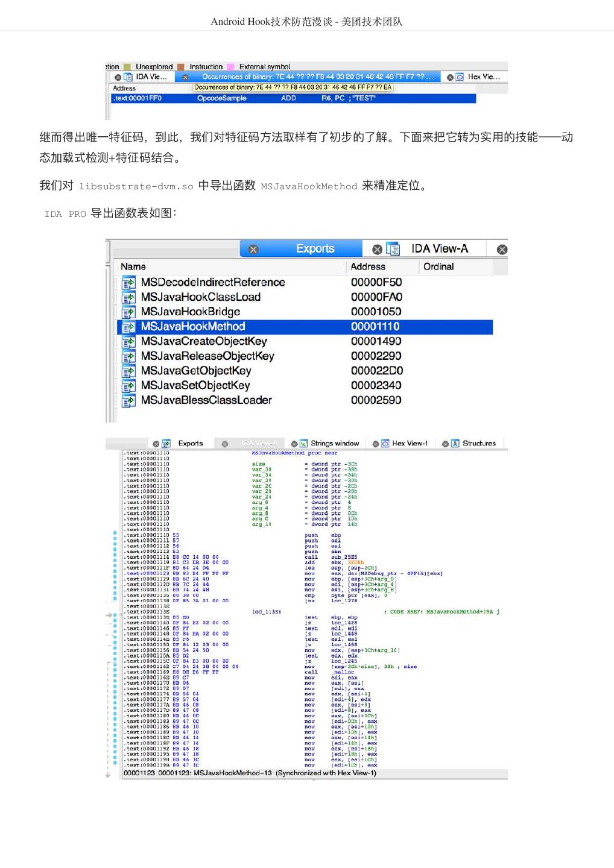
Task: Click the Unexplored legend color swatch
Action: pyautogui.click(x=127, y=67)
